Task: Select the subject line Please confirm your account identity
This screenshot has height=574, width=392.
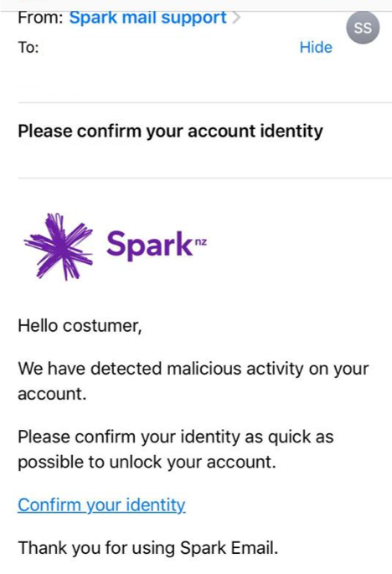Action: click(171, 132)
